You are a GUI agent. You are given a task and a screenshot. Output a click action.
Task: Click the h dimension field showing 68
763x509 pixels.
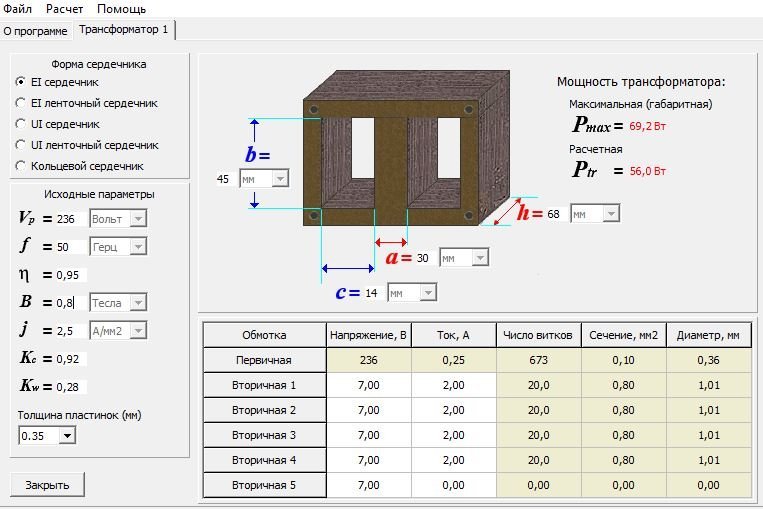tap(556, 214)
